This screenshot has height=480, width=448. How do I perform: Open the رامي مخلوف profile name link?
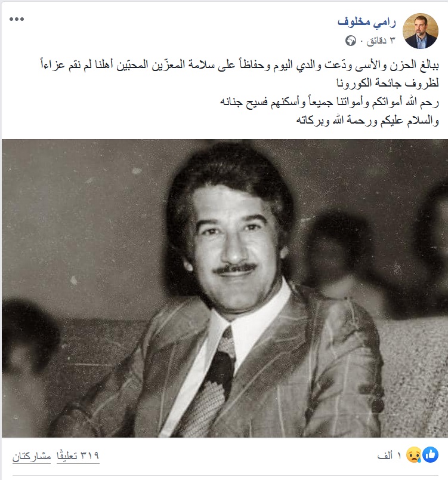(366, 22)
